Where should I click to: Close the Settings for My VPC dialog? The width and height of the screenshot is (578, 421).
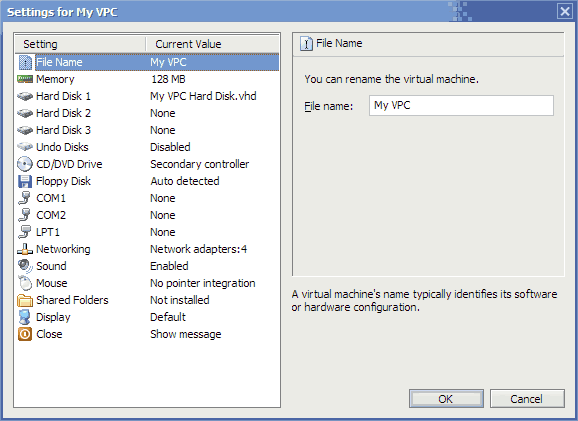[564, 11]
